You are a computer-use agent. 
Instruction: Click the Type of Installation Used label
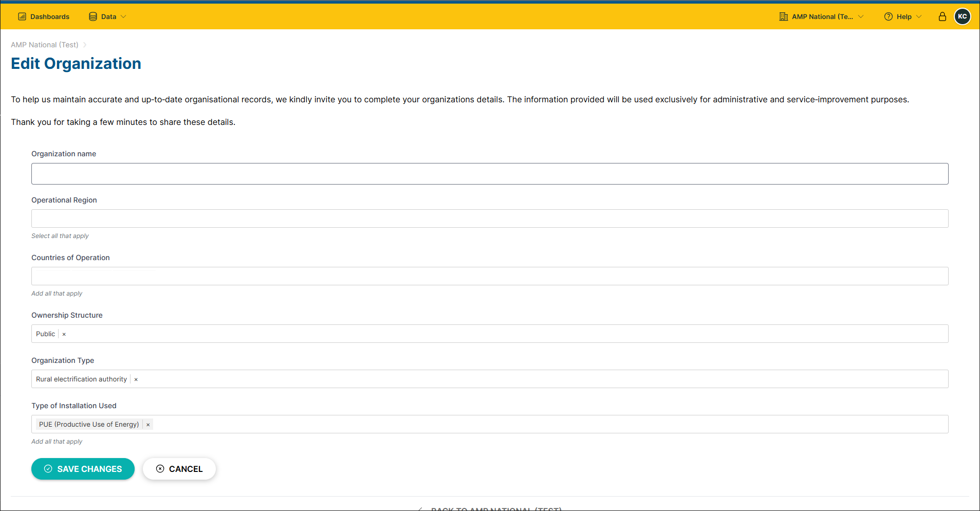pos(74,406)
